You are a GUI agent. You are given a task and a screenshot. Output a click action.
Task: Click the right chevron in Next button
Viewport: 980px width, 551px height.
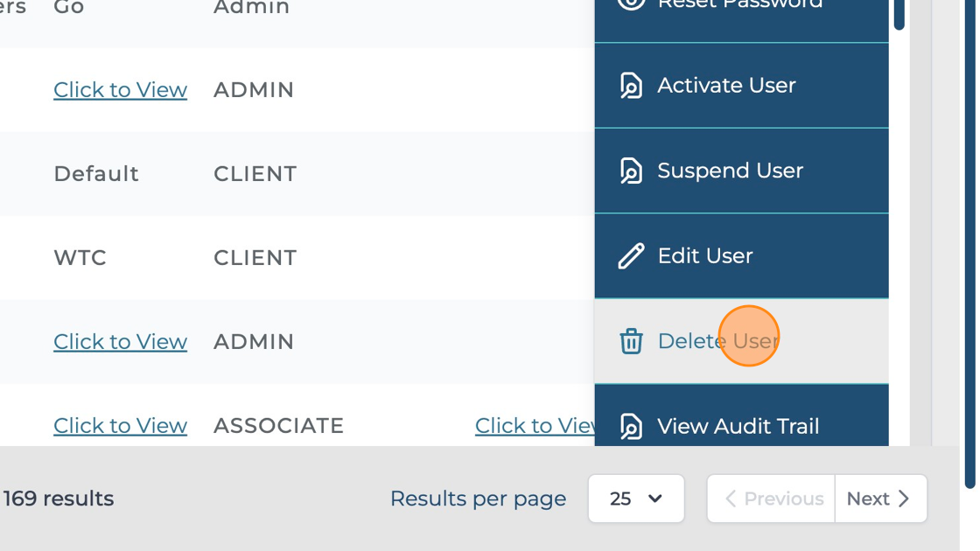tap(905, 499)
